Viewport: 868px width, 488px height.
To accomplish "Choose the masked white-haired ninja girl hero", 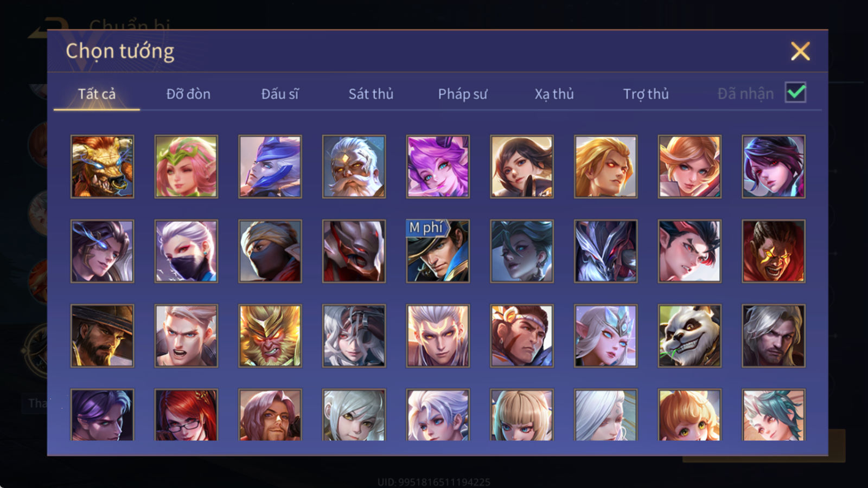I will pos(186,251).
